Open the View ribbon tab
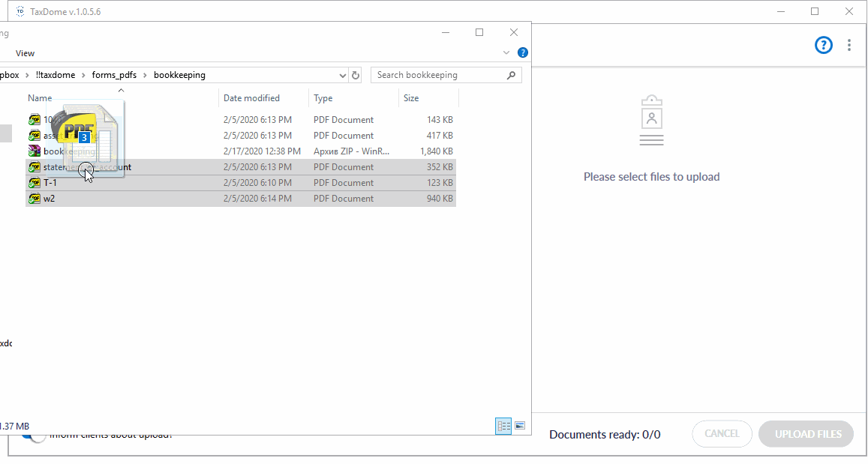The width and height of the screenshot is (868, 464). click(x=25, y=53)
